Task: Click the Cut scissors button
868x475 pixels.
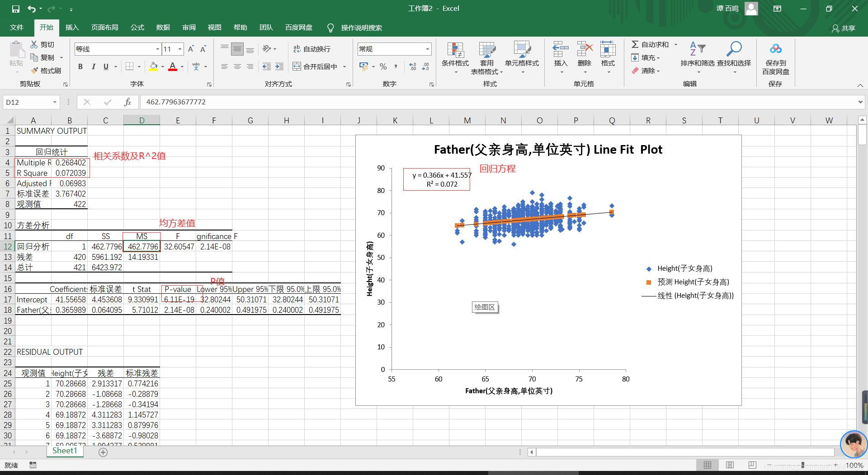Action: click(42, 44)
